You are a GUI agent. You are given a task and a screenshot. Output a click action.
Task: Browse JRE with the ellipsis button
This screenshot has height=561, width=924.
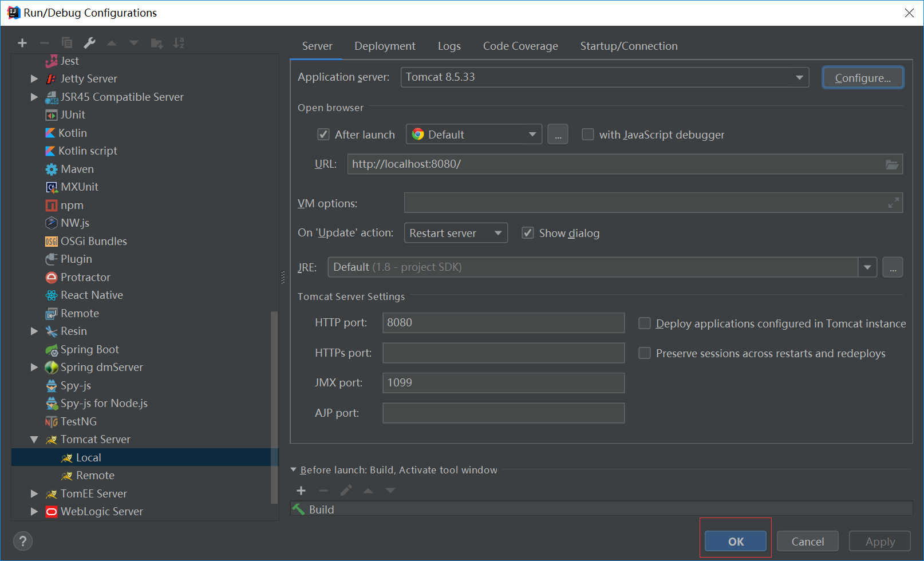click(x=893, y=267)
